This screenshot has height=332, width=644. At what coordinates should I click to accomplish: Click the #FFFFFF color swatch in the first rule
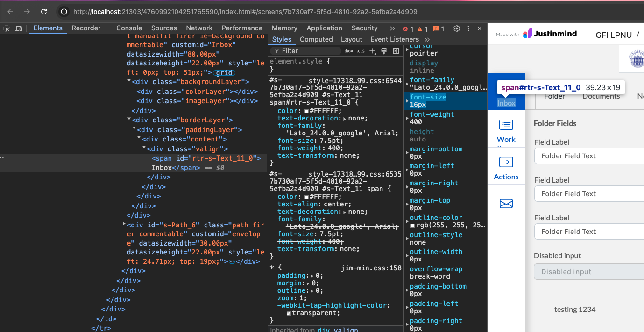(306, 111)
